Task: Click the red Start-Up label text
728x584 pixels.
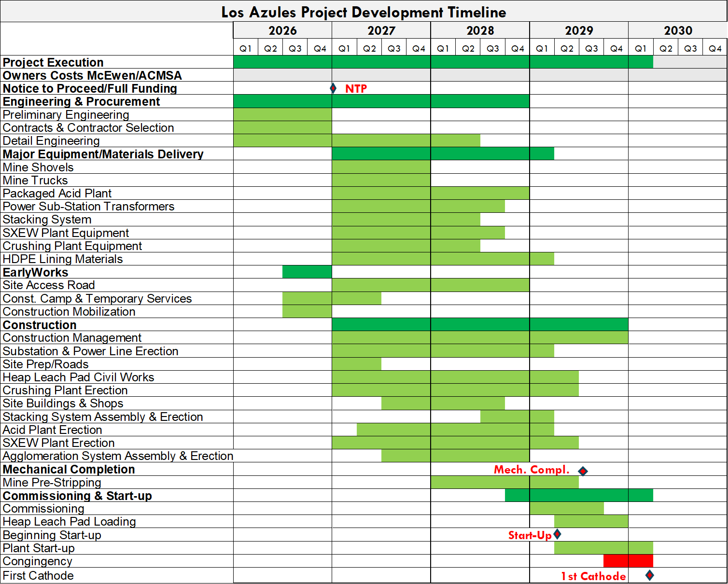Action: coord(530,535)
